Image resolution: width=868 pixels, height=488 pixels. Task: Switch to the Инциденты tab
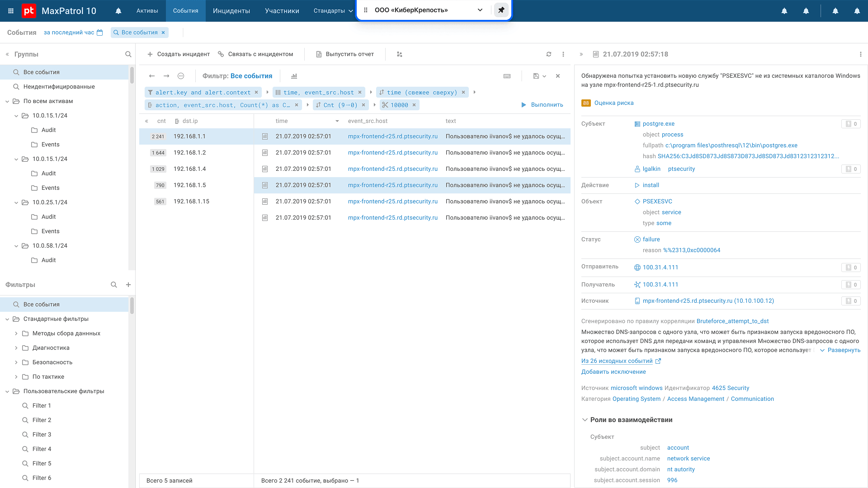click(x=231, y=11)
